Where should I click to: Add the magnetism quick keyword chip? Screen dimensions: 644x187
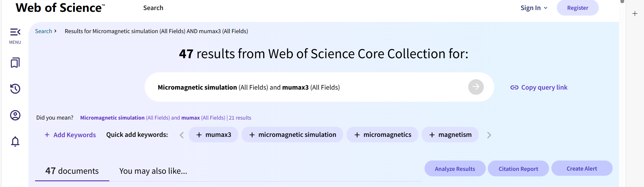click(450, 135)
